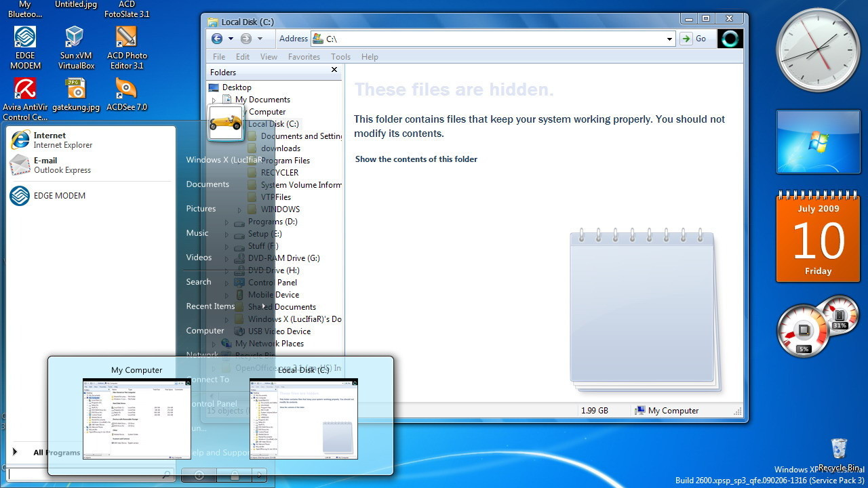Launch ACD Photo Editor 3.1 icon
Viewport: 868px width, 488px height.
click(126, 39)
